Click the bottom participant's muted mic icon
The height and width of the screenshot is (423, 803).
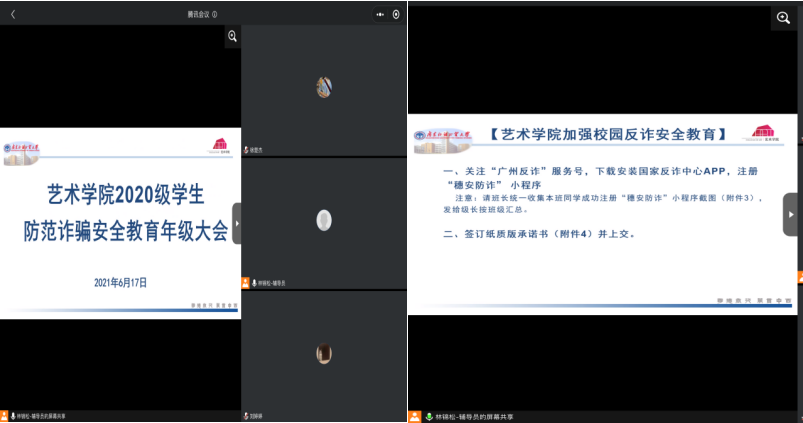(x=247, y=414)
